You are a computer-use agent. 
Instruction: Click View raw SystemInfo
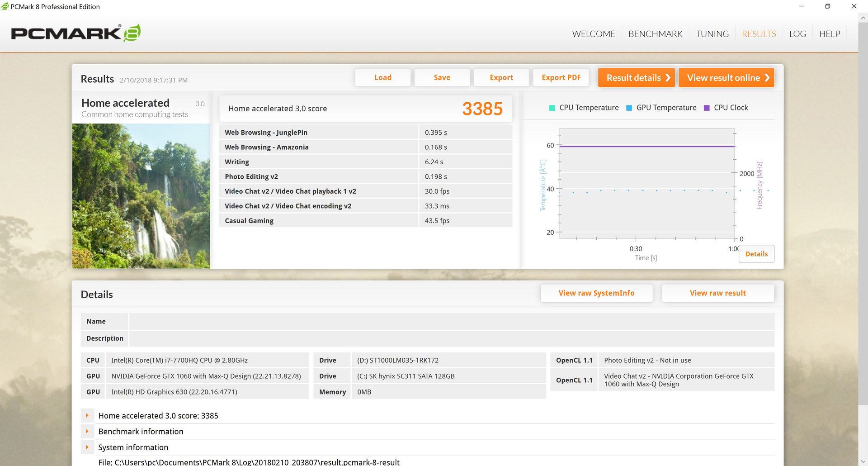[x=596, y=293]
